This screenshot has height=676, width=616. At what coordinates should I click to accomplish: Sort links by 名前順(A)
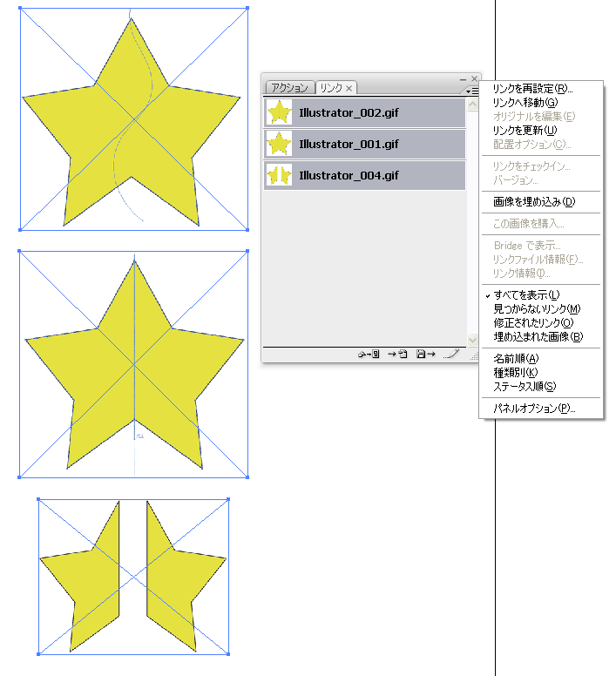click(x=516, y=359)
